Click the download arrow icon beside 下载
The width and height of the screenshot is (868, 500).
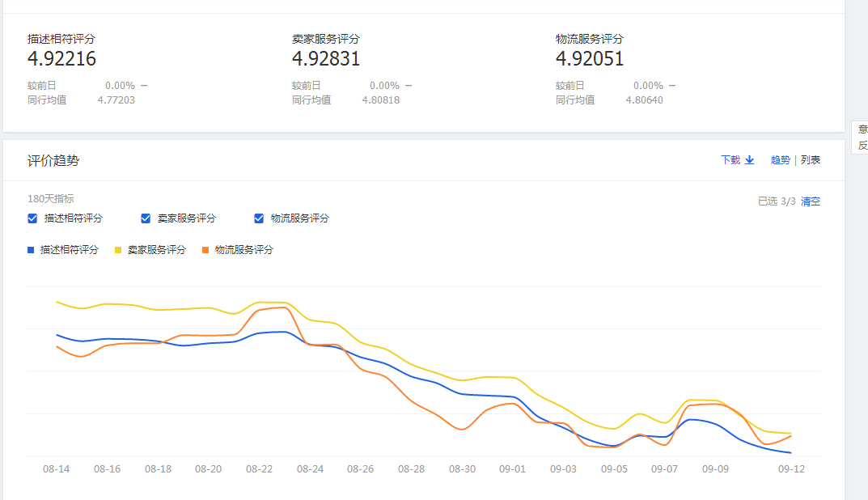(749, 160)
